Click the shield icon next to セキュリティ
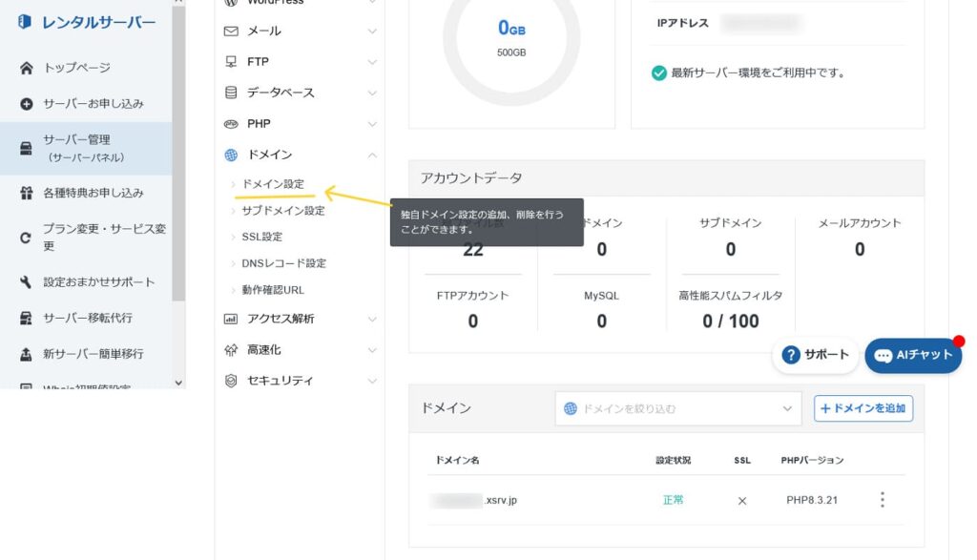The height and width of the screenshot is (560, 977). 231,381
